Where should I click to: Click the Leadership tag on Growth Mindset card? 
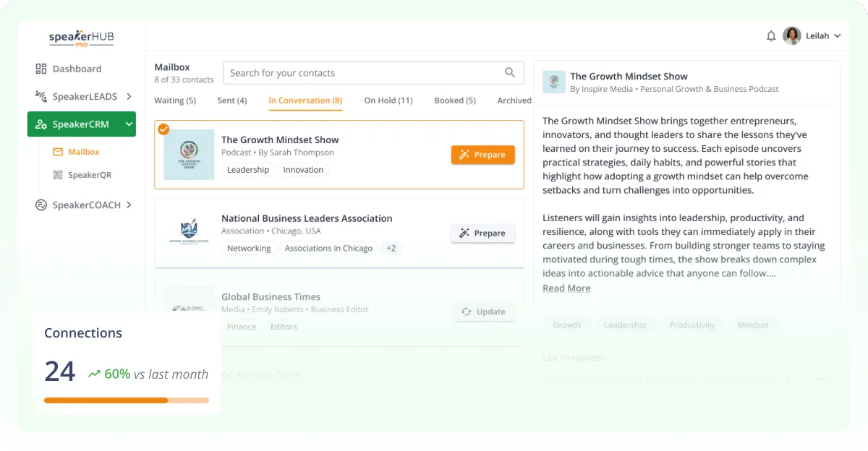pyautogui.click(x=248, y=170)
